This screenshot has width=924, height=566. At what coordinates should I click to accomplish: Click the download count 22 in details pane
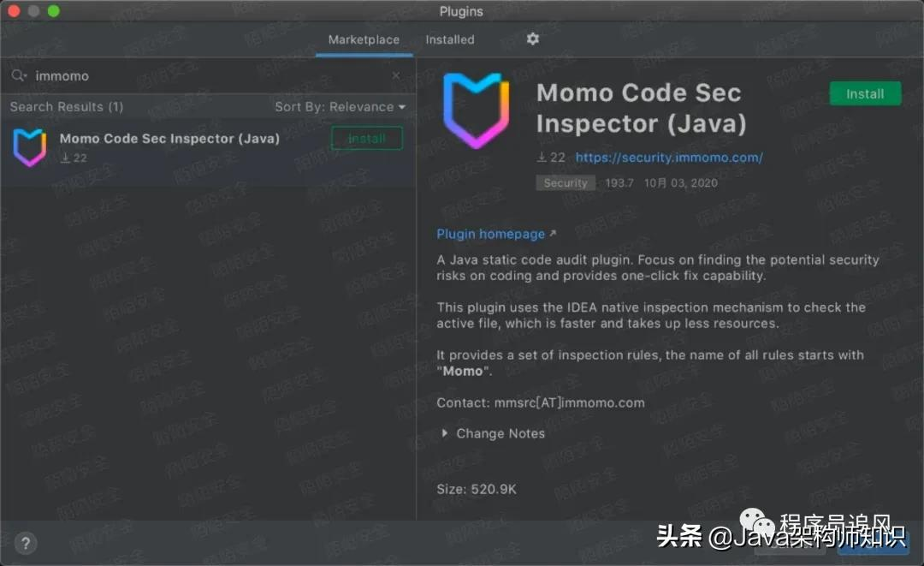click(x=551, y=158)
